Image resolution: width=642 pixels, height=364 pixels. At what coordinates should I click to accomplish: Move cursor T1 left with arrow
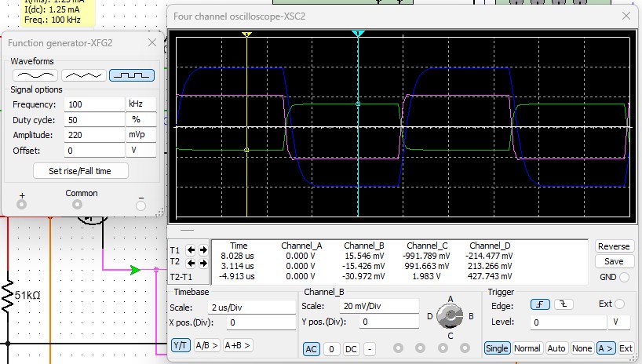pyautogui.click(x=191, y=249)
